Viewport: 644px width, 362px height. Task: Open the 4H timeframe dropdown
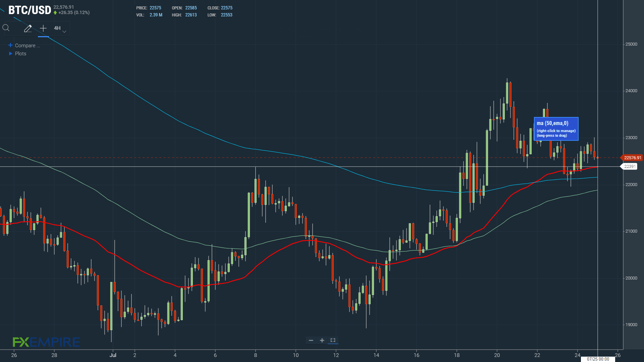tap(60, 28)
